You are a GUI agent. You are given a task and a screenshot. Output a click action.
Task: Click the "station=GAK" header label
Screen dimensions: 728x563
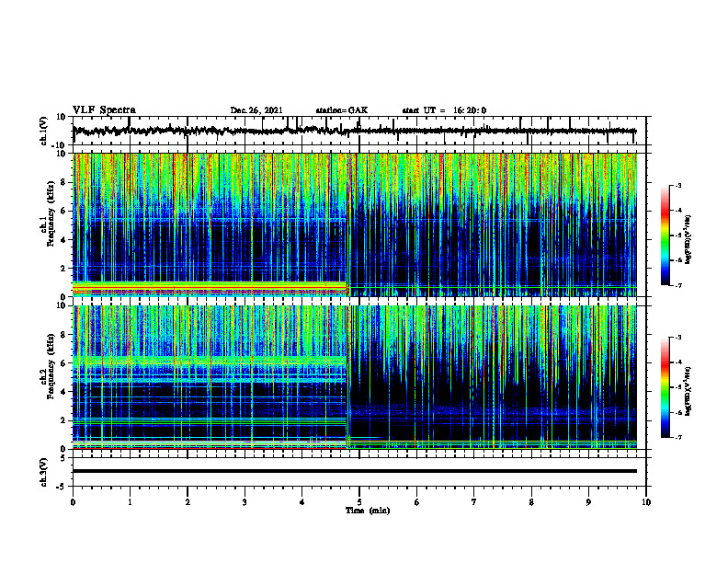(342, 110)
